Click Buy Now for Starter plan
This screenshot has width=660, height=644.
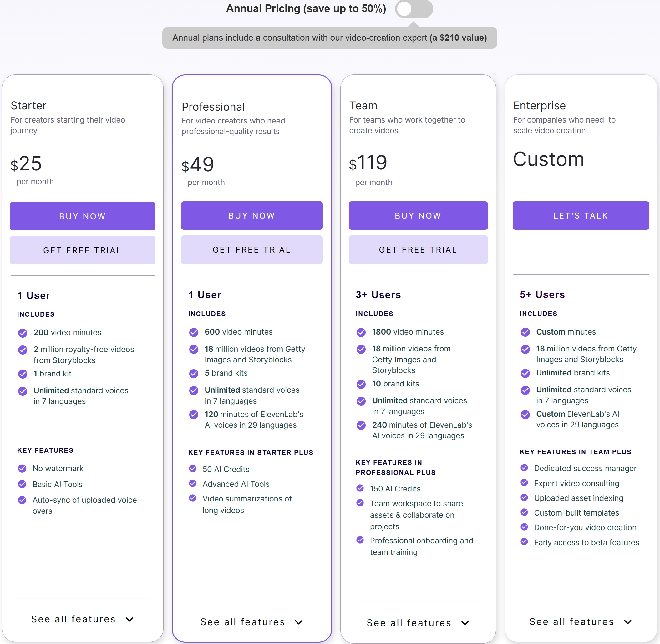(83, 216)
